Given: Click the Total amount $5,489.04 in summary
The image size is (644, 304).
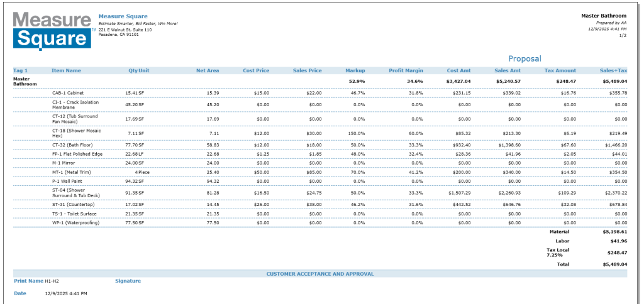Looking at the screenshot, I should pyautogui.click(x=614, y=264).
